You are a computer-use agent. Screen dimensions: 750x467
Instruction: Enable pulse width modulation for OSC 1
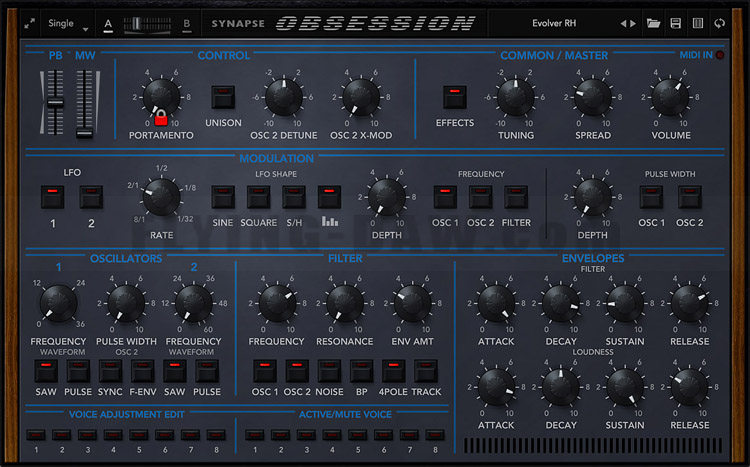[x=651, y=197]
